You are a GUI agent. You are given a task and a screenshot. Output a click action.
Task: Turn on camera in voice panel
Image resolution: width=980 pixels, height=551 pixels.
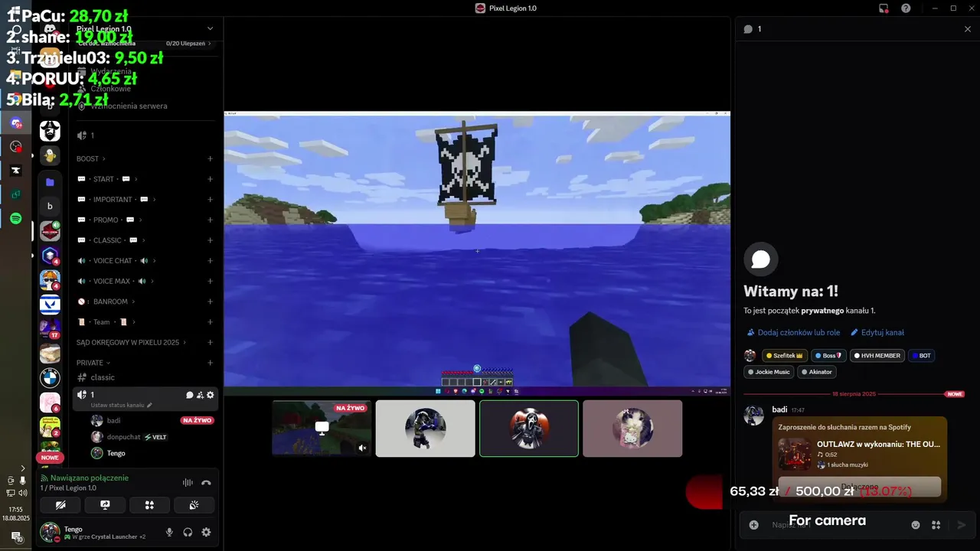click(60, 505)
